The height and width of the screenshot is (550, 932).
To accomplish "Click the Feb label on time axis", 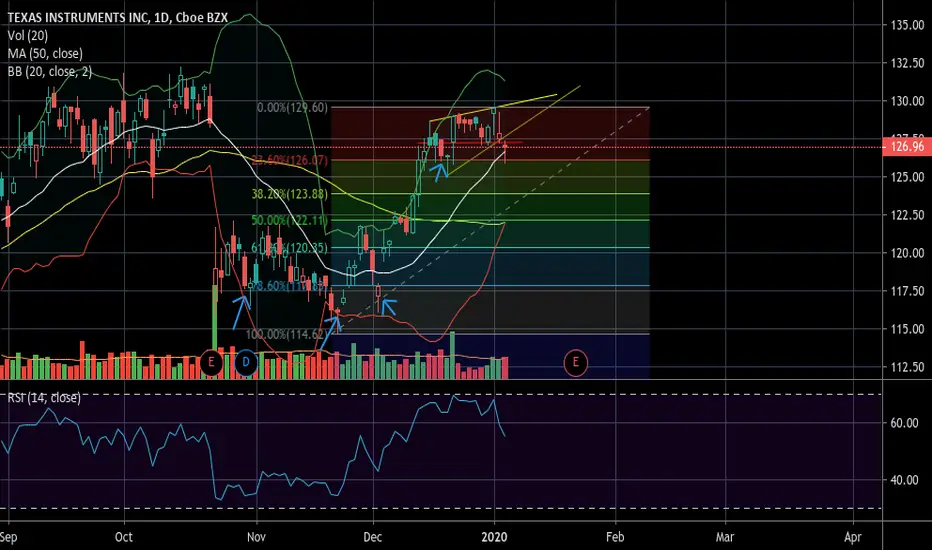I will coord(615,537).
